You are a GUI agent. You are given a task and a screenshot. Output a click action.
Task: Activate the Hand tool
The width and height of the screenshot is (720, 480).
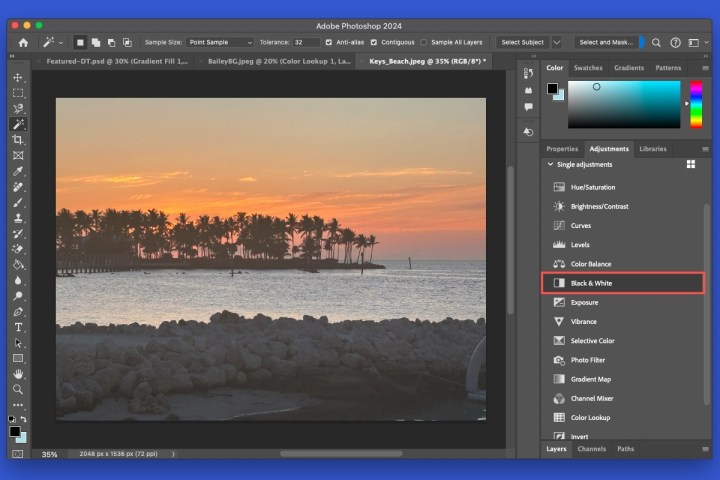click(18, 373)
